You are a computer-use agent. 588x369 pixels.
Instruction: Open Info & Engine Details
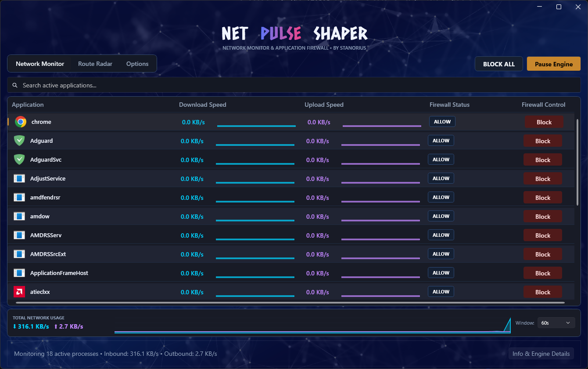(541, 354)
